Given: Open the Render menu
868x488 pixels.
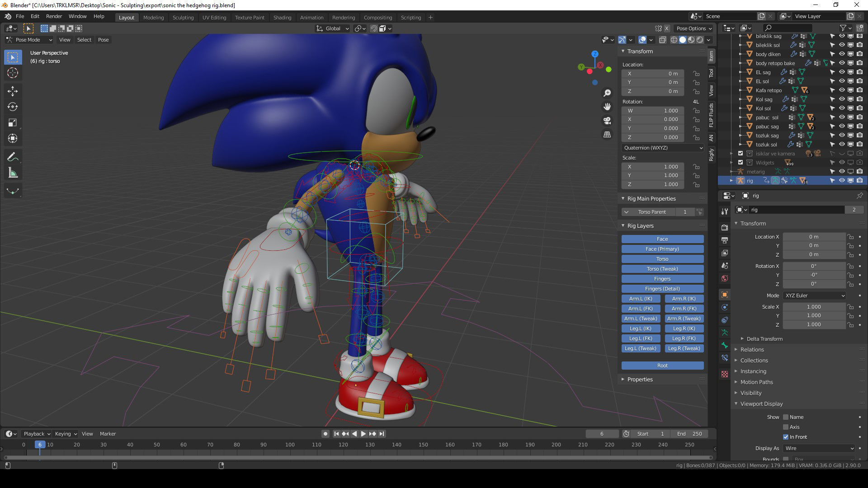Looking at the screenshot, I should [54, 16].
